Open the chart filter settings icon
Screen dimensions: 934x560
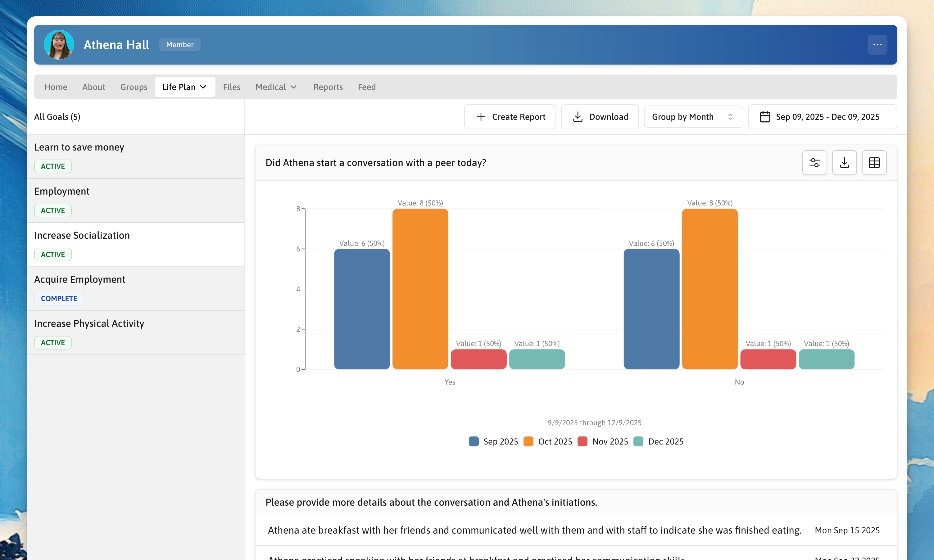tap(814, 163)
